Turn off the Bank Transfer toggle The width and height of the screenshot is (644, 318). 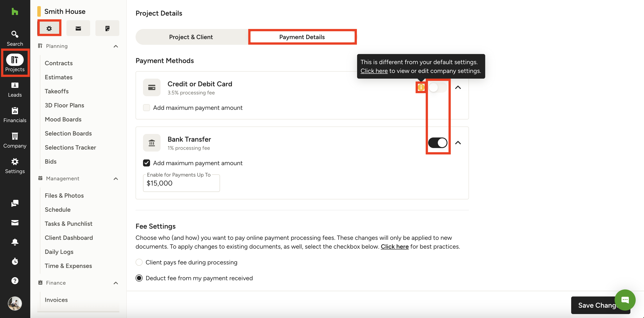438,143
